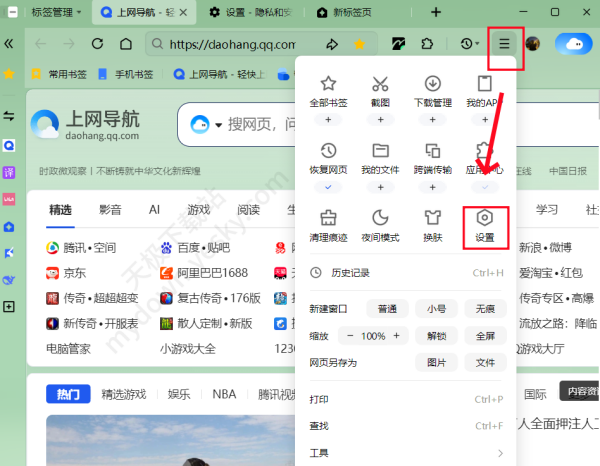Click the 无痕 incognito window button
Screen dimensions: 600x466
click(485, 307)
